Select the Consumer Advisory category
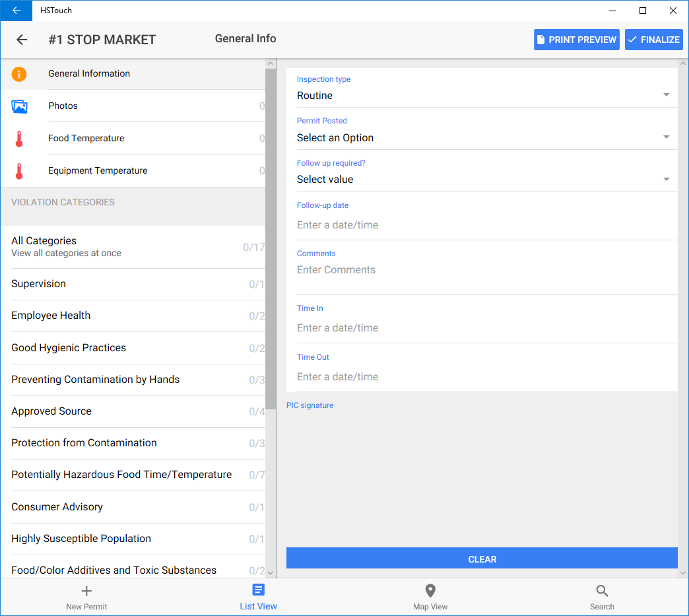 click(133, 507)
